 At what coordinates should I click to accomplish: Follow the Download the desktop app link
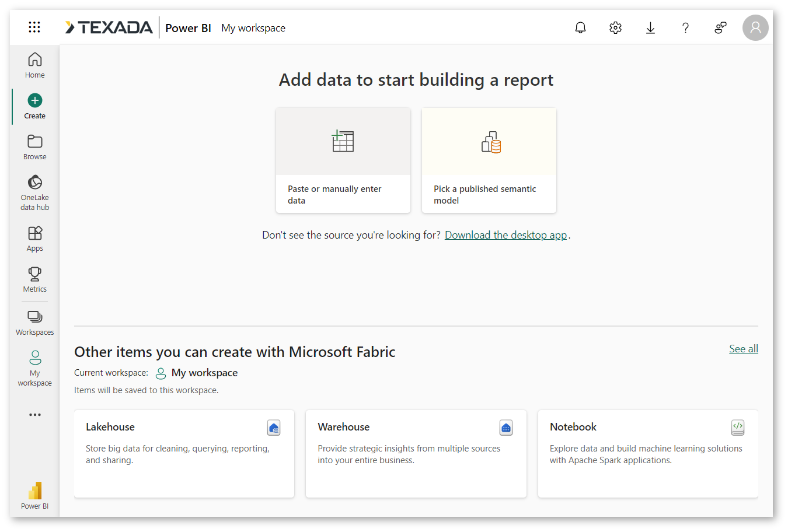pyautogui.click(x=506, y=235)
